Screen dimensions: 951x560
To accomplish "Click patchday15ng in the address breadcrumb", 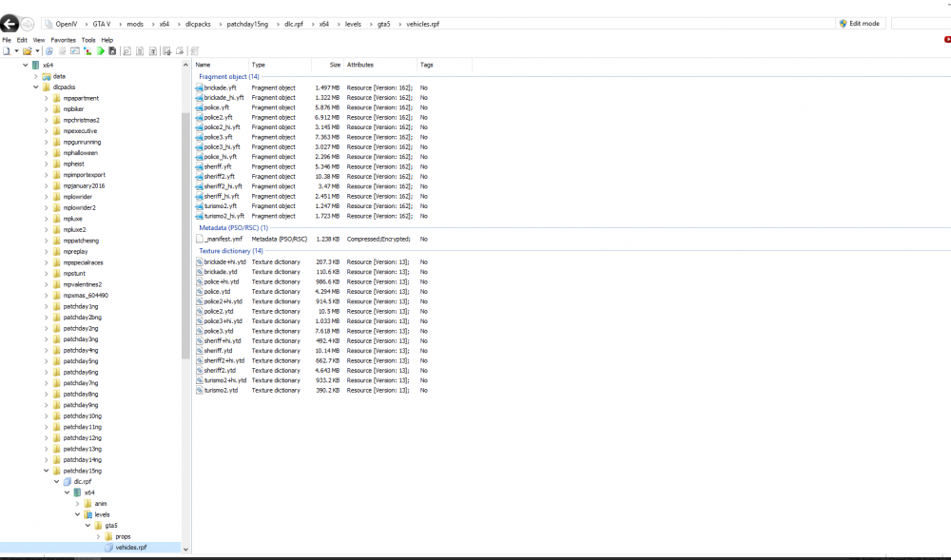I will click(247, 24).
